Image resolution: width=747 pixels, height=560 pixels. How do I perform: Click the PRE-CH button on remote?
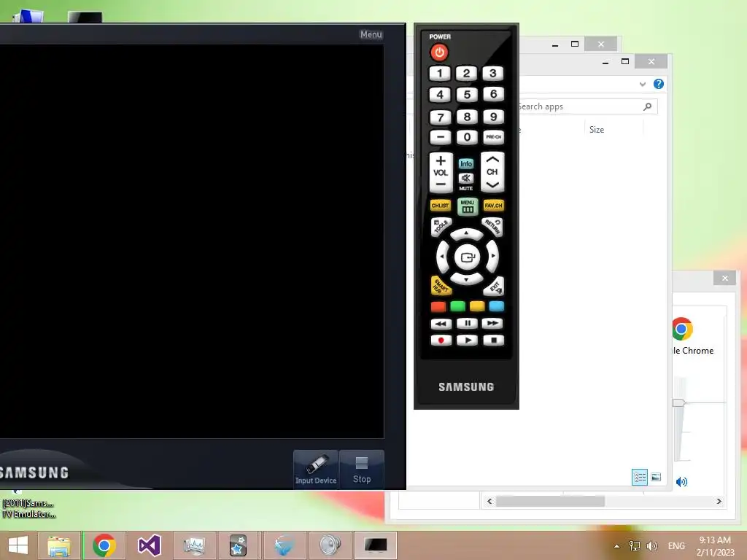(x=494, y=137)
